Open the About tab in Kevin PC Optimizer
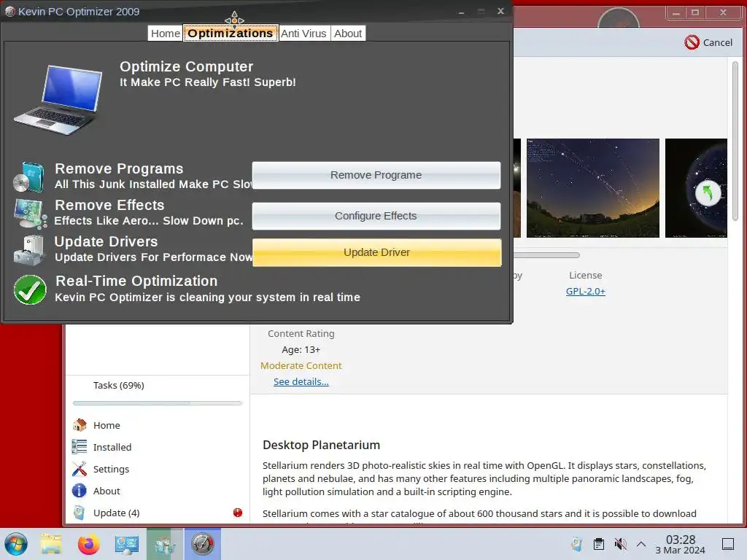Image resolution: width=747 pixels, height=560 pixels. 348,34
